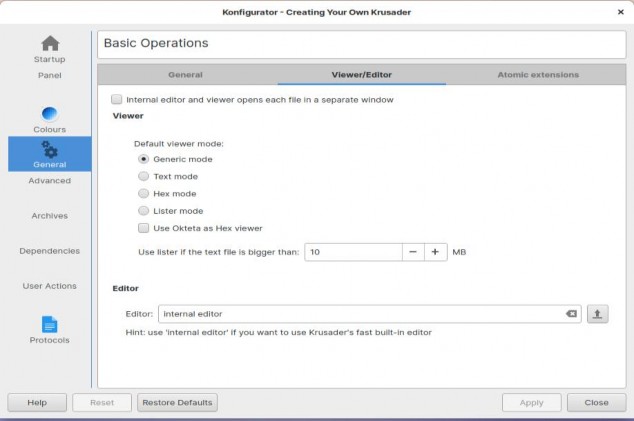Image resolution: width=634 pixels, height=421 pixels.
Task: Click the Apply button
Action: tap(531, 402)
